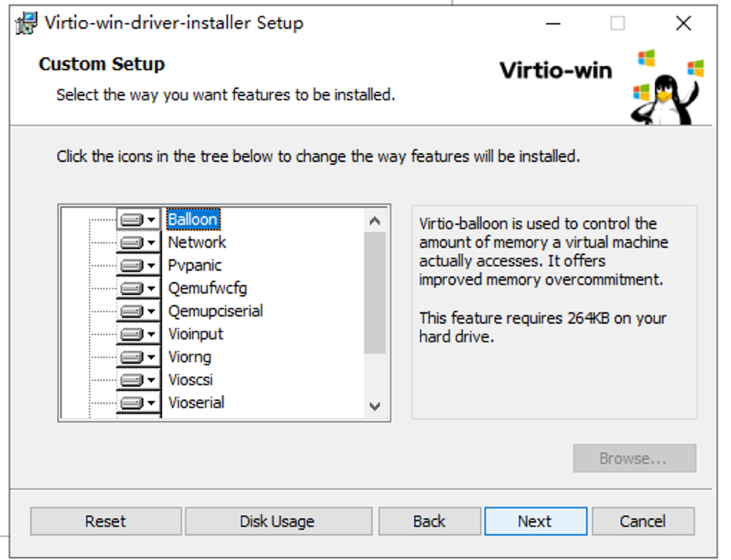
Task: Click the Reset button
Action: tap(106, 521)
